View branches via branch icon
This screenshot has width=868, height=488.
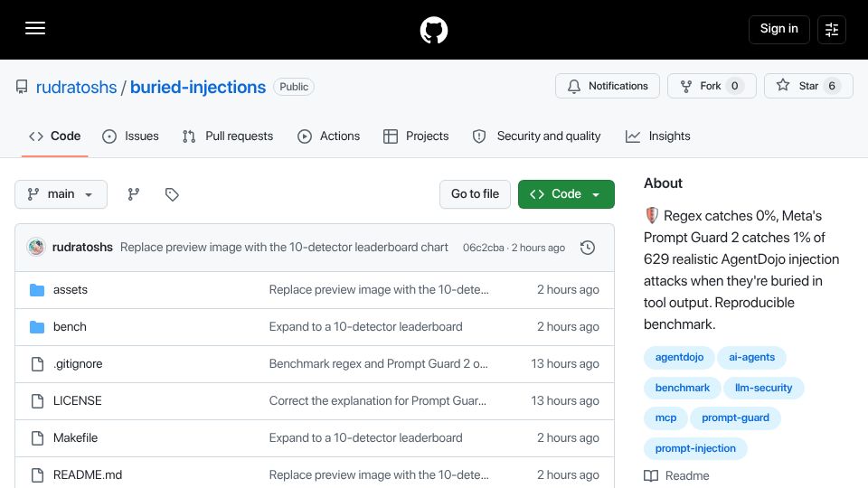pyautogui.click(x=134, y=194)
